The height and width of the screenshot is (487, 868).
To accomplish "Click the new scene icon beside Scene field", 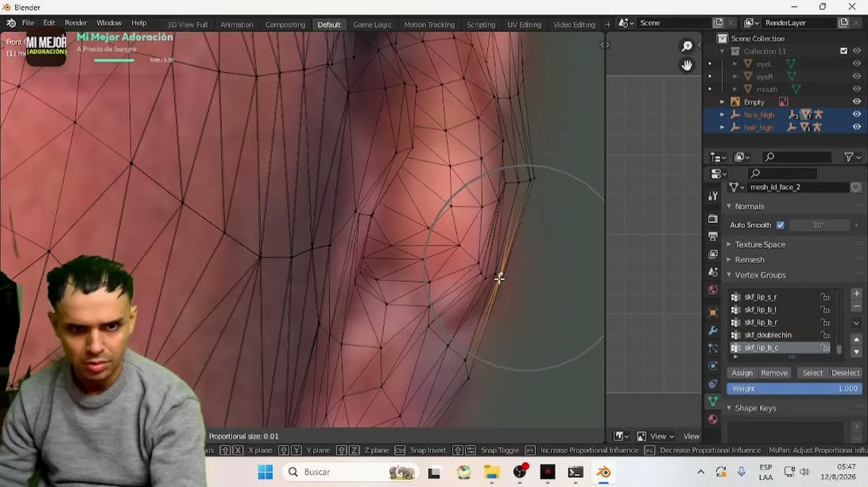I will (x=718, y=23).
